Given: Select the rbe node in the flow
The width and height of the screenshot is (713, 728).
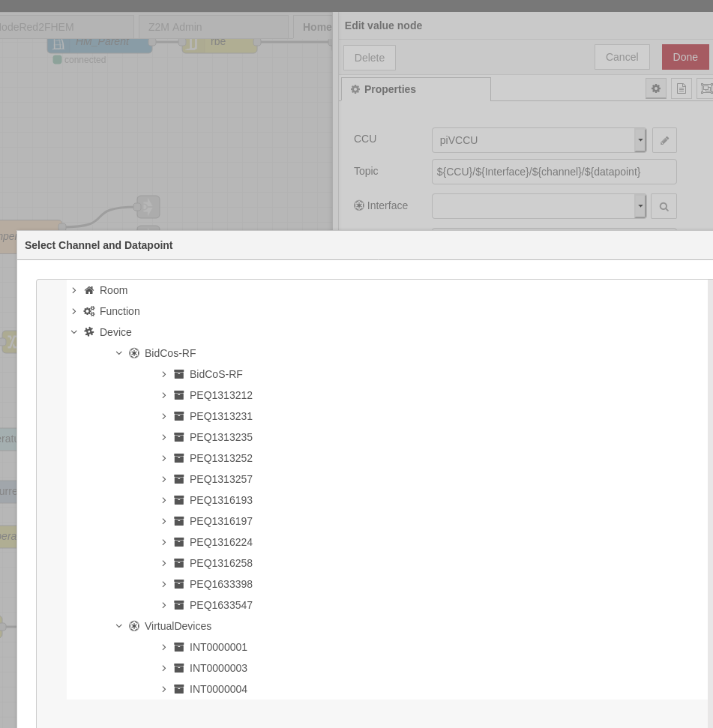Looking at the screenshot, I should pyautogui.click(x=217, y=42).
